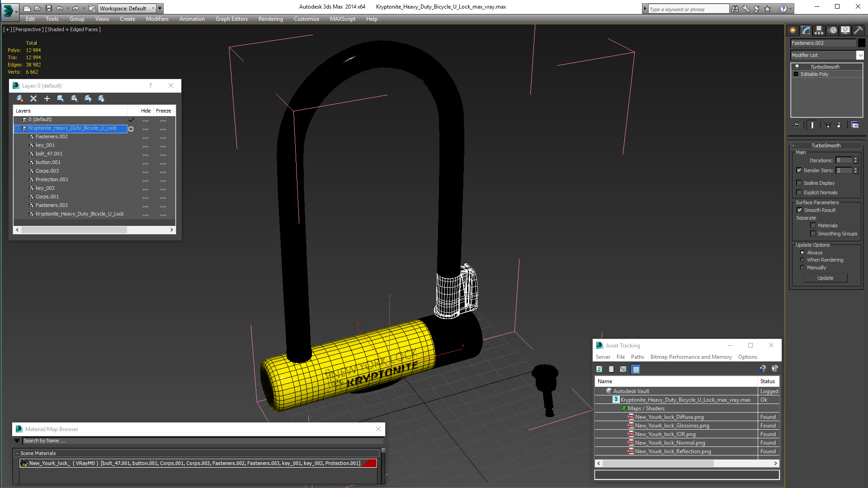Open the Motion command panel tab

click(x=832, y=30)
